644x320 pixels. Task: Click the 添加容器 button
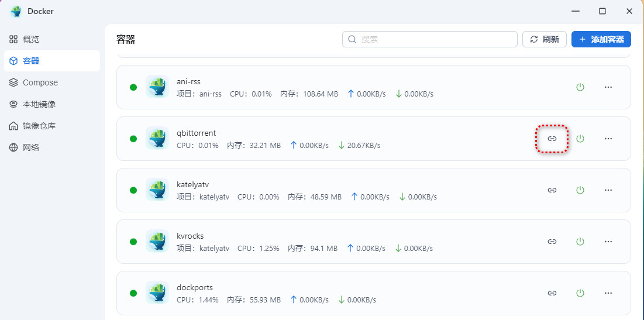[x=601, y=39]
